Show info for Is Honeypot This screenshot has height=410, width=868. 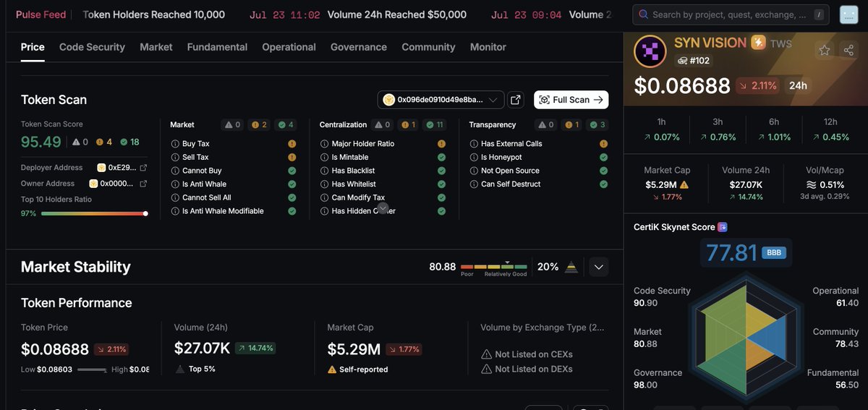475,158
